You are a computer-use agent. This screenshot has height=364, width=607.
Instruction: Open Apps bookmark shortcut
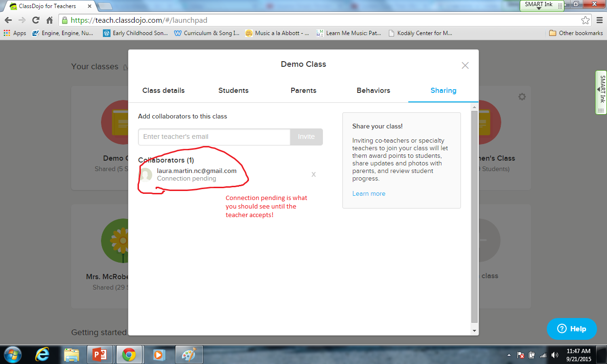point(15,33)
